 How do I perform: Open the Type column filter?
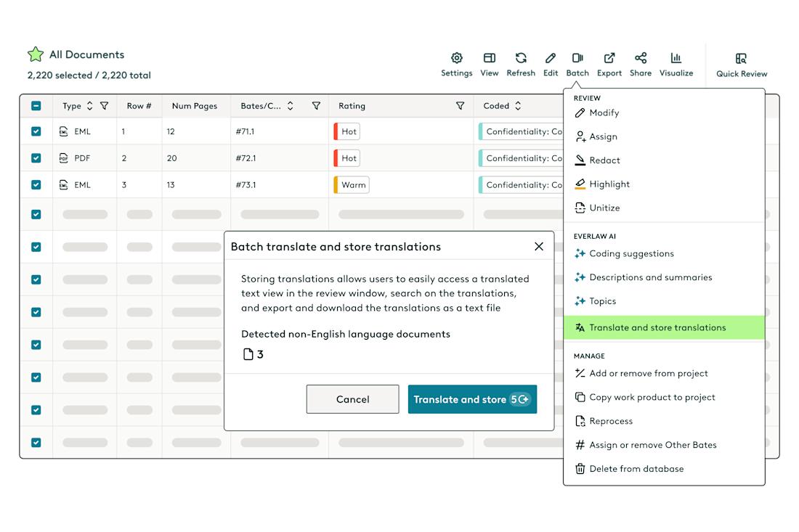104,106
